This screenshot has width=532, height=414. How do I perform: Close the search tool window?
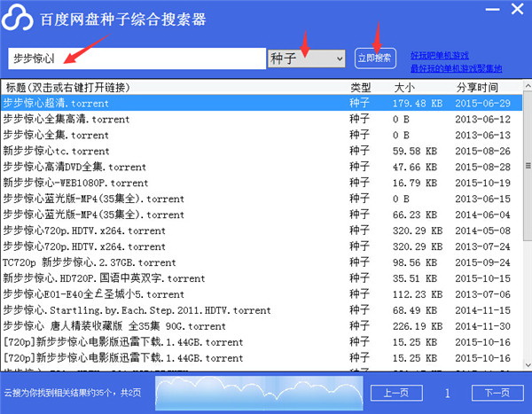coord(518,9)
